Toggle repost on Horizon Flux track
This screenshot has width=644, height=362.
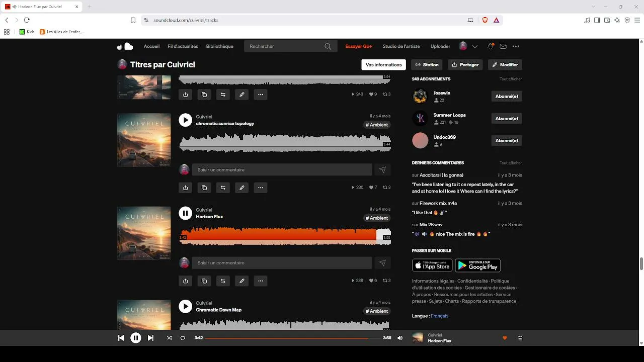click(x=223, y=281)
